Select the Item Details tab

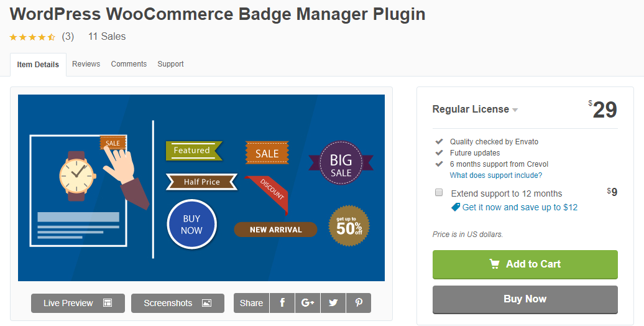(x=38, y=65)
